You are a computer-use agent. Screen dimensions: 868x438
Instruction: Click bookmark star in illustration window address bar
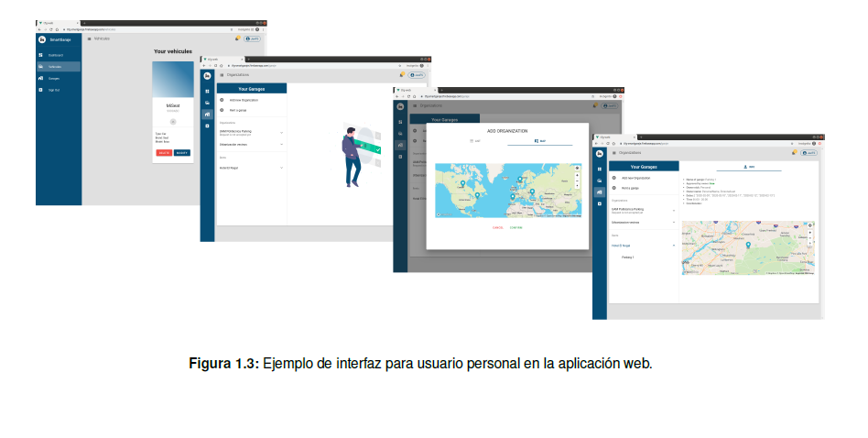(400, 66)
